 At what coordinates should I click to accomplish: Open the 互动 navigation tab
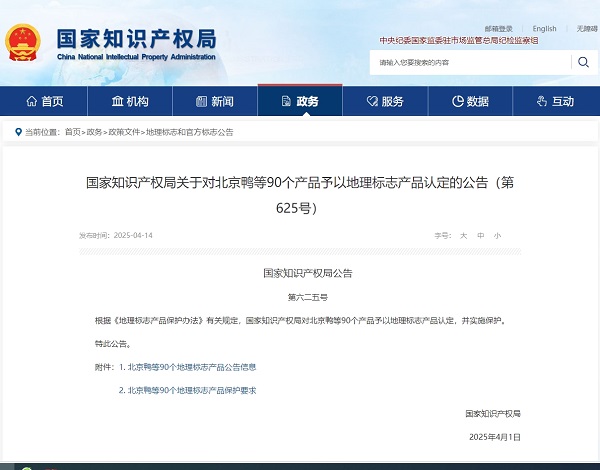point(556,101)
